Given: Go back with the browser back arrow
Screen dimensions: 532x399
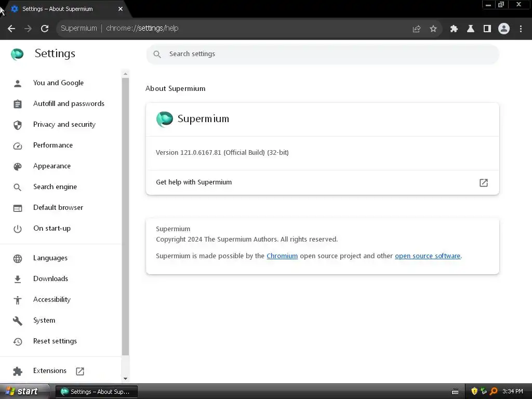Looking at the screenshot, I should tap(11, 29).
